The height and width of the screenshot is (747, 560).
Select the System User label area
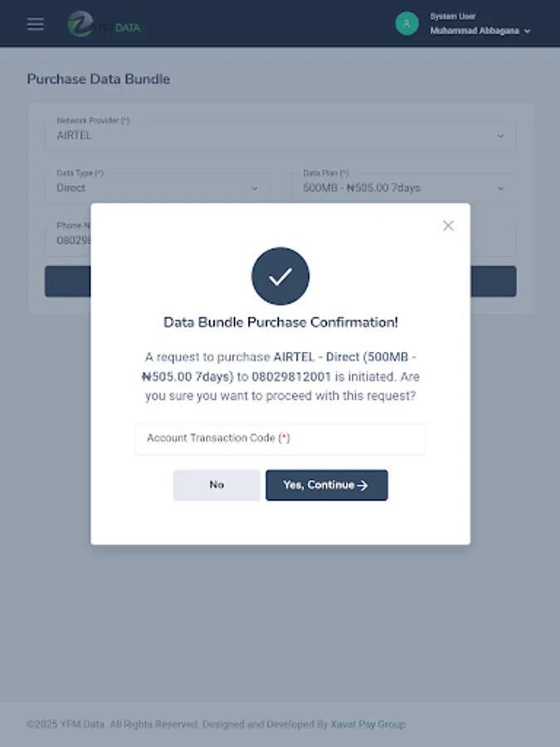point(455,16)
